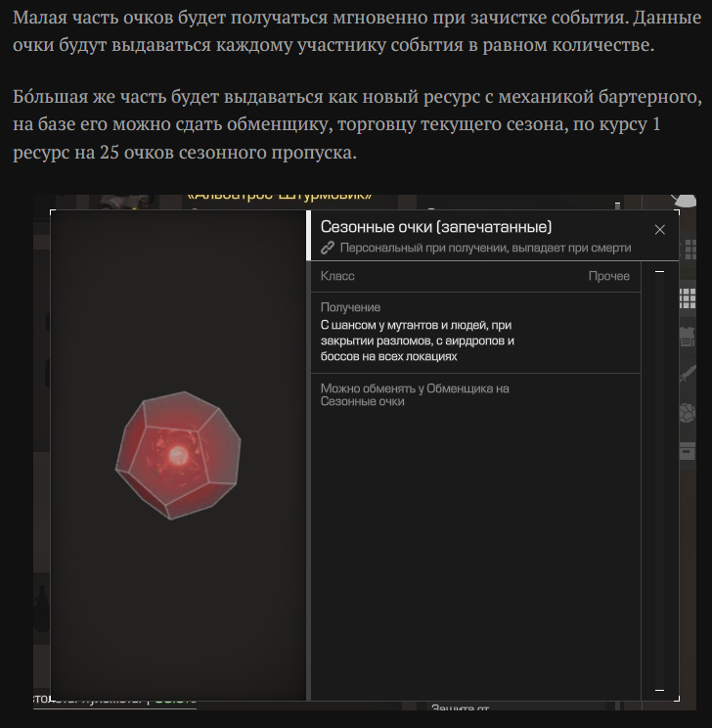Open the body armor category icon

tap(688, 337)
